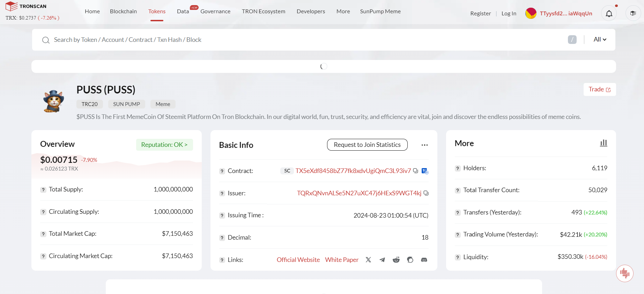Click the search magnifier icon

pyautogui.click(x=46, y=40)
